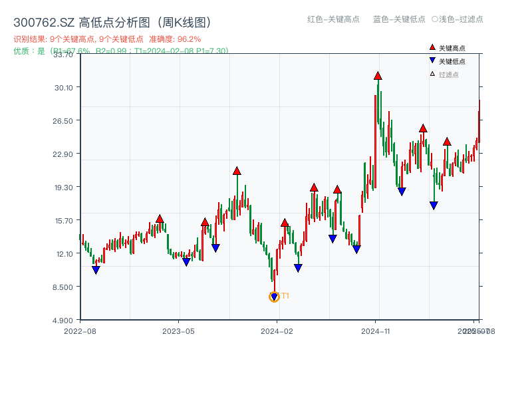
Task: Click the 4.900 y-axis label
Action: (63, 321)
